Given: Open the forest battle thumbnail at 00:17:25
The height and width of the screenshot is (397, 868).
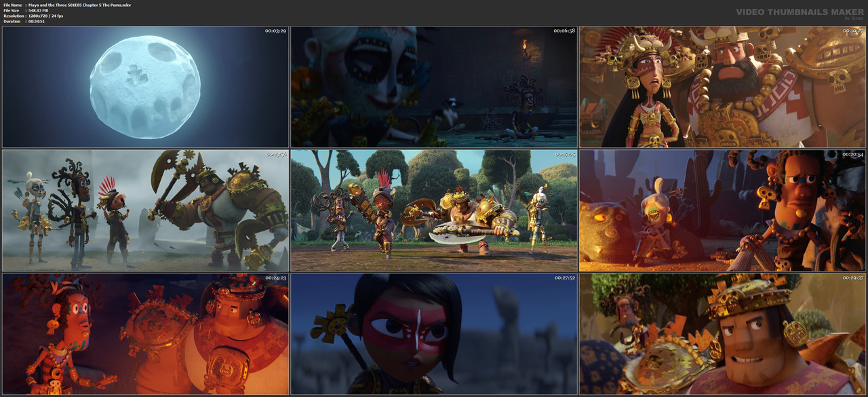Looking at the screenshot, I should (434, 210).
